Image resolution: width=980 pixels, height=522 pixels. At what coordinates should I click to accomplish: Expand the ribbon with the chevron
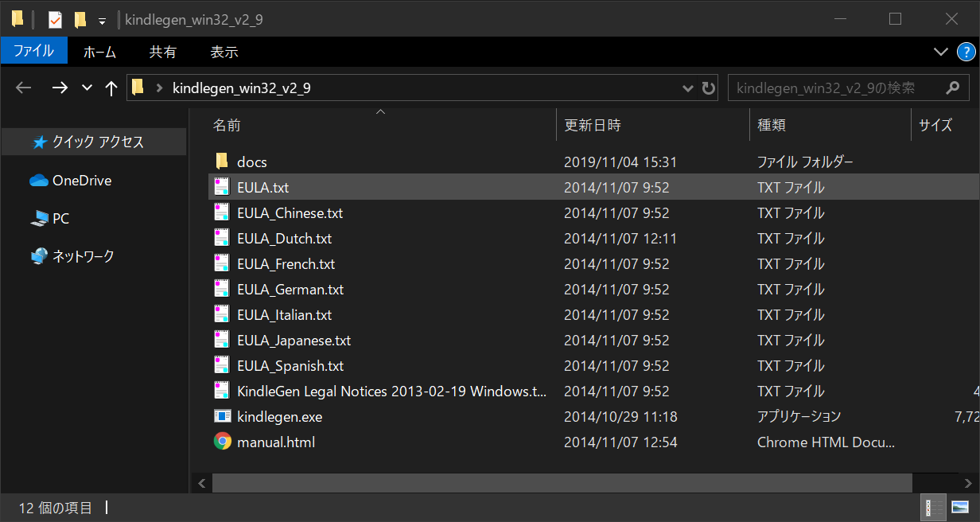tap(940, 52)
